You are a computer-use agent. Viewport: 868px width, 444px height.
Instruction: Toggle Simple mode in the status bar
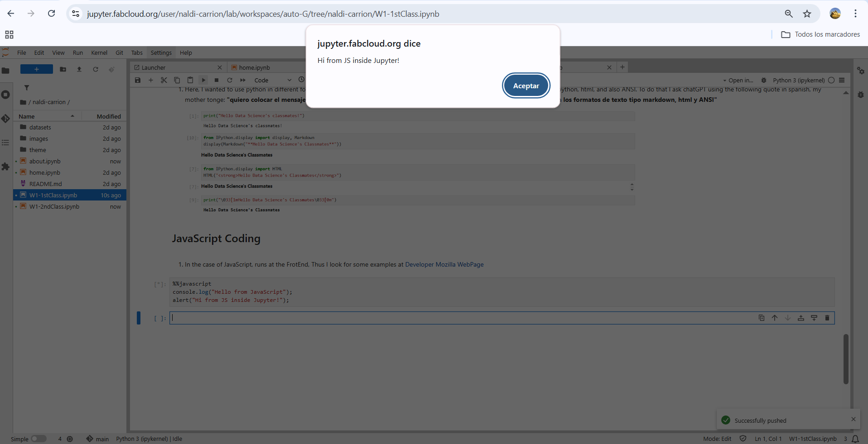[39, 439]
